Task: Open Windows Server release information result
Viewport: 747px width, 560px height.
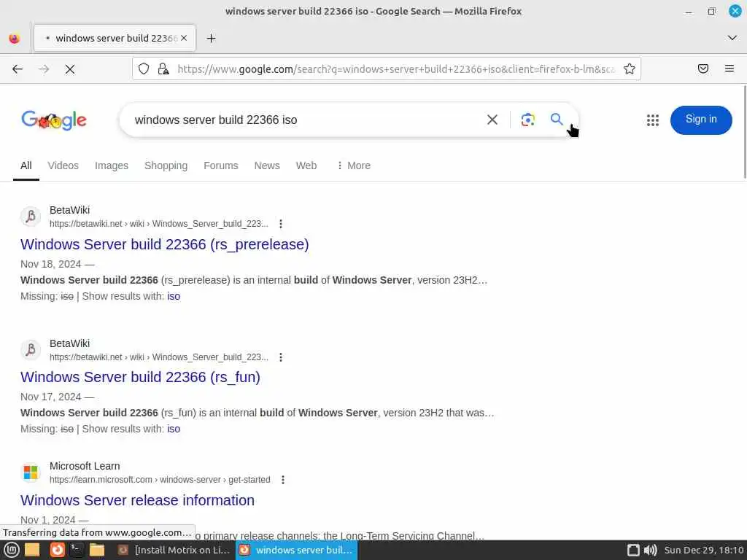Action: [137, 500]
